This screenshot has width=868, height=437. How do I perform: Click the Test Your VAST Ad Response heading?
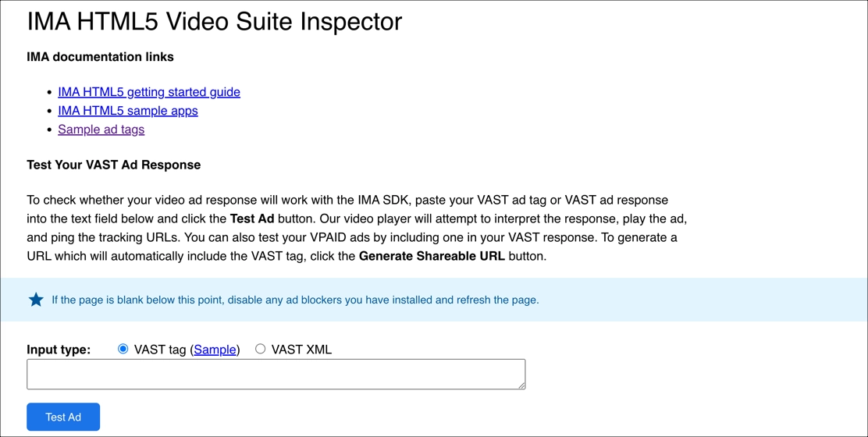pos(113,165)
